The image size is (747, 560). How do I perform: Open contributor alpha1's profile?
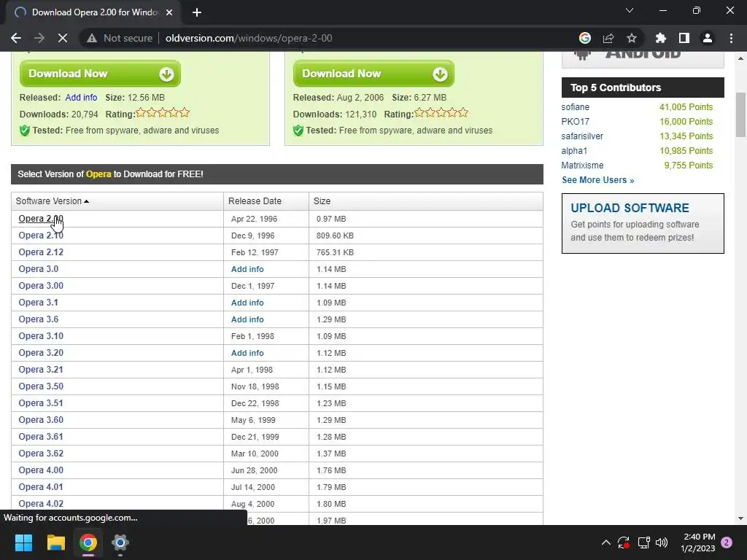(574, 150)
